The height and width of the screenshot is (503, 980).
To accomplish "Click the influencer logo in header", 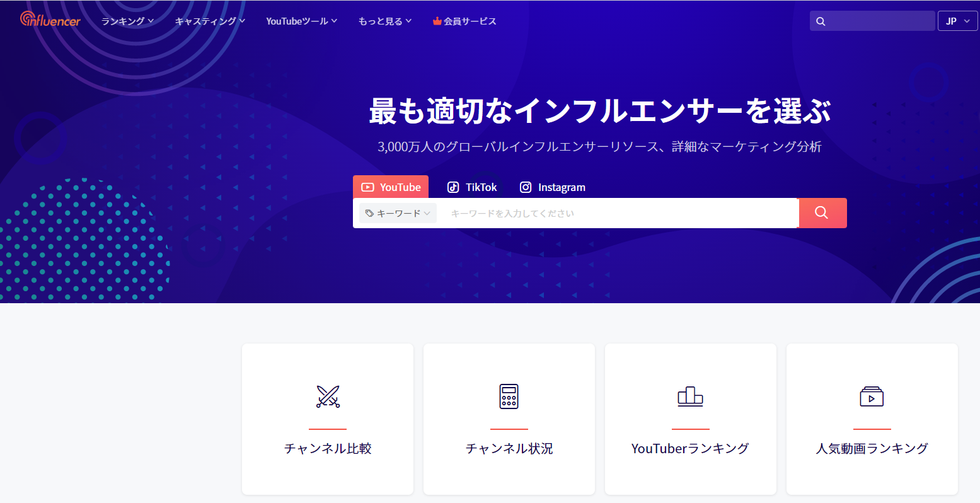I will (x=50, y=20).
